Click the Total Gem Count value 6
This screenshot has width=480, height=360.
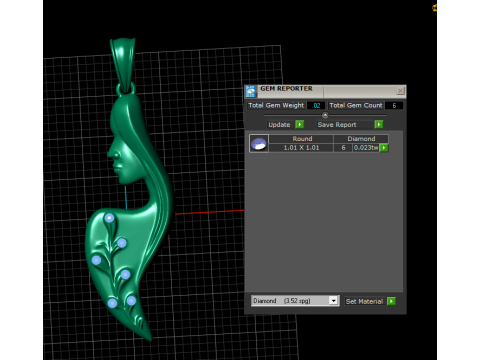tap(394, 106)
